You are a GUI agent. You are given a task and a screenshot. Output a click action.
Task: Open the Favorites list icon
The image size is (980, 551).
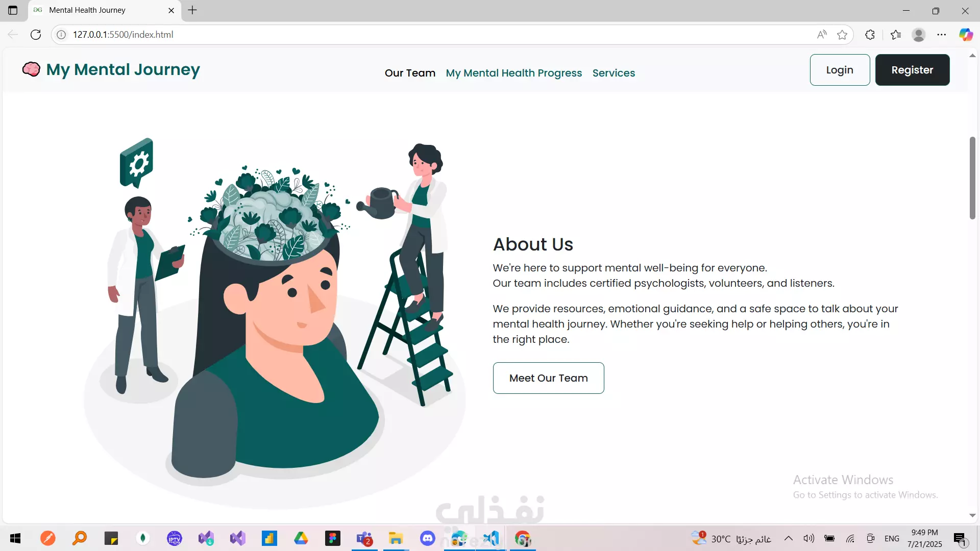(x=895, y=35)
